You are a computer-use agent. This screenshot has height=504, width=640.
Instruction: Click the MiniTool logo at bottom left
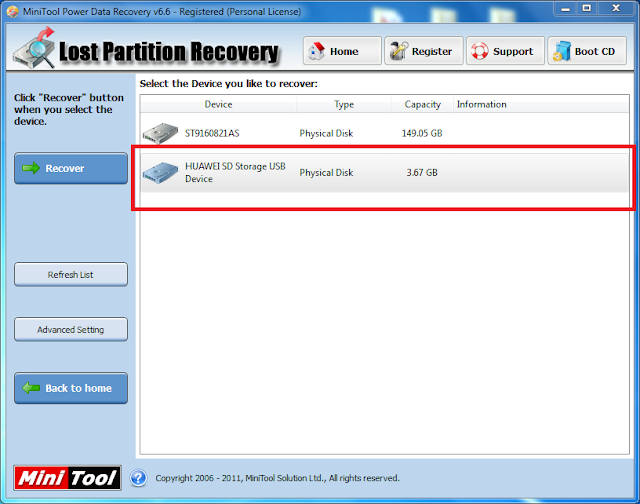67,478
